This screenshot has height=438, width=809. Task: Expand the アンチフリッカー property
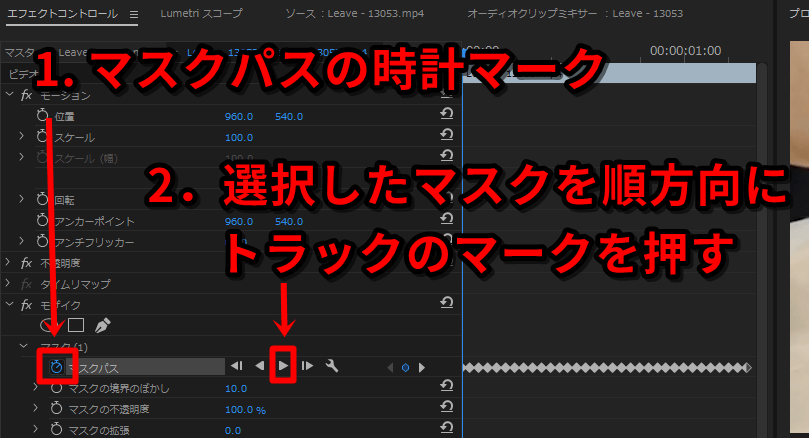(x=22, y=240)
